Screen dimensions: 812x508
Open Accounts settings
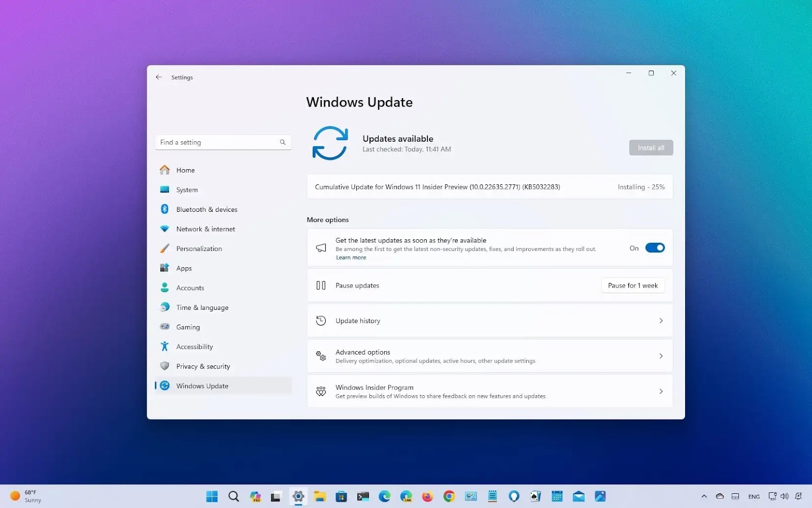coord(223,288)
